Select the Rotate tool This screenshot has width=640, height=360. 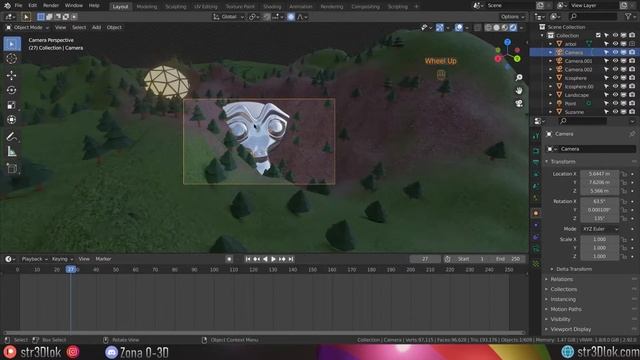coord(12,90)
